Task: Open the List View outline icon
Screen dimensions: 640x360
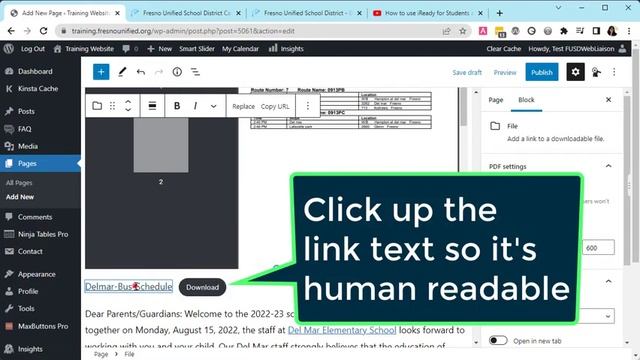Action: tap(196, 72)
